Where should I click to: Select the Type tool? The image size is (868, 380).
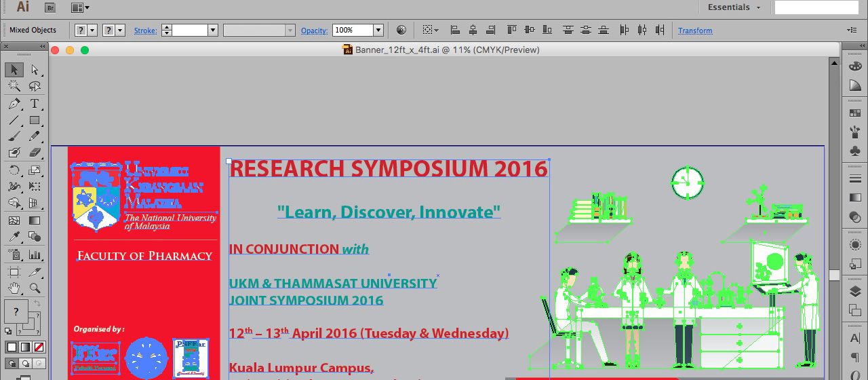point(35,104)
